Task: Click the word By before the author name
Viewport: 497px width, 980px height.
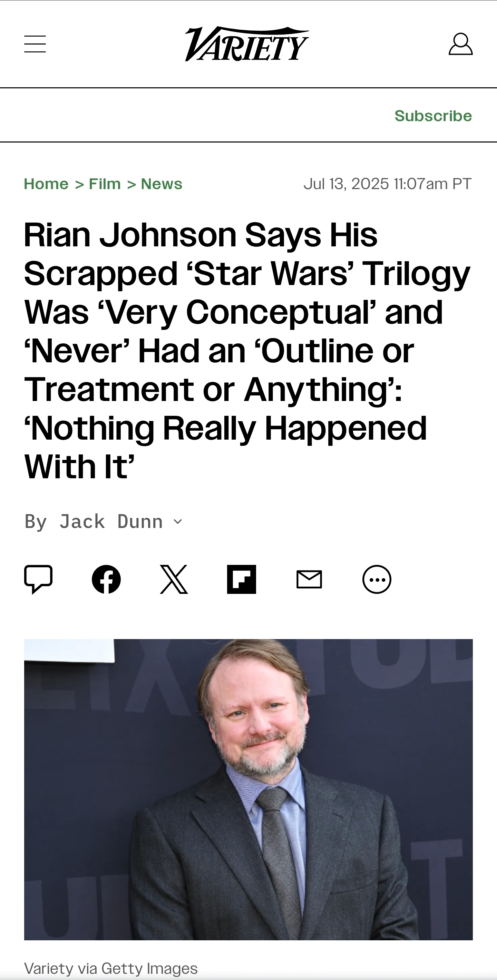Action: coord(36,522)
